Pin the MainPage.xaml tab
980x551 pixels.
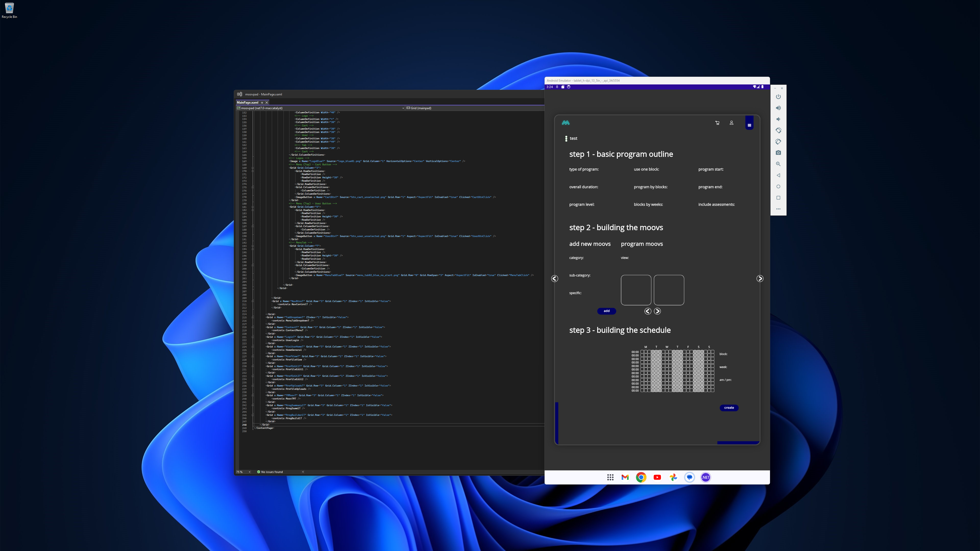pos(262,103)
